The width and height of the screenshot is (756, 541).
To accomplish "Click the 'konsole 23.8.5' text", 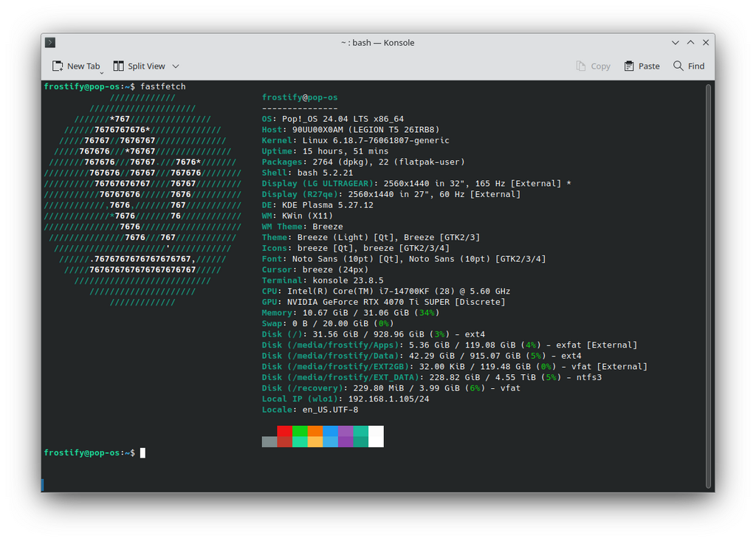I will pos(348,280).
